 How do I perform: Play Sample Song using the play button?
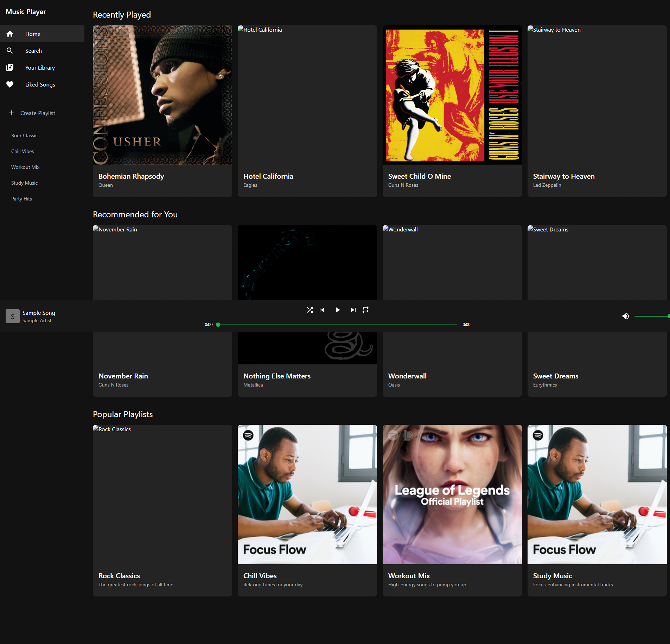tap(337, 310)
